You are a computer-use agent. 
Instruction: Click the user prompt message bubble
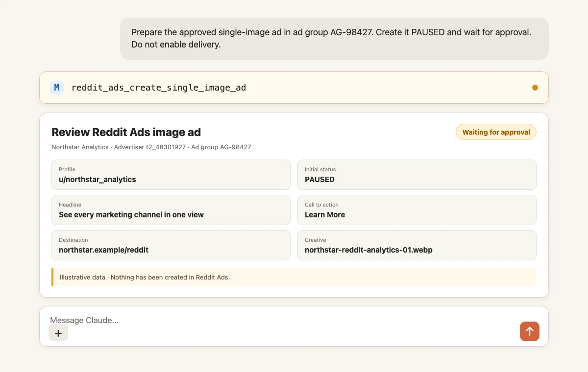334,39
